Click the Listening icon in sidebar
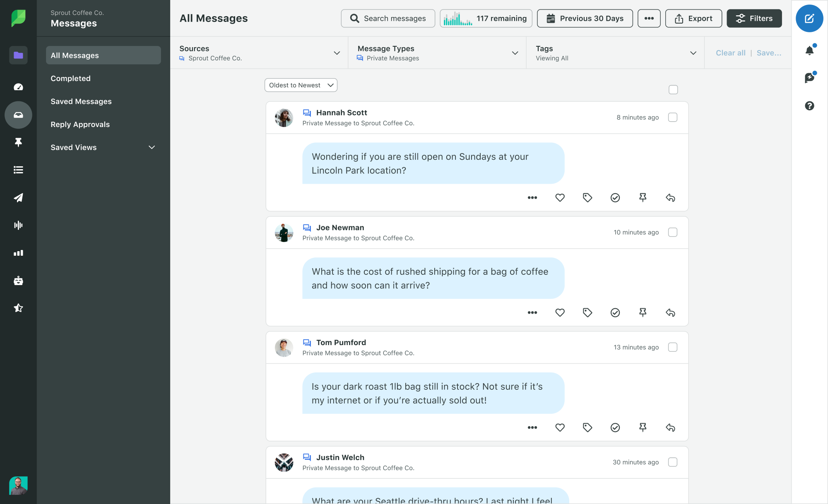Viewport: 828px width, 504px height. [x=18, y=225]
